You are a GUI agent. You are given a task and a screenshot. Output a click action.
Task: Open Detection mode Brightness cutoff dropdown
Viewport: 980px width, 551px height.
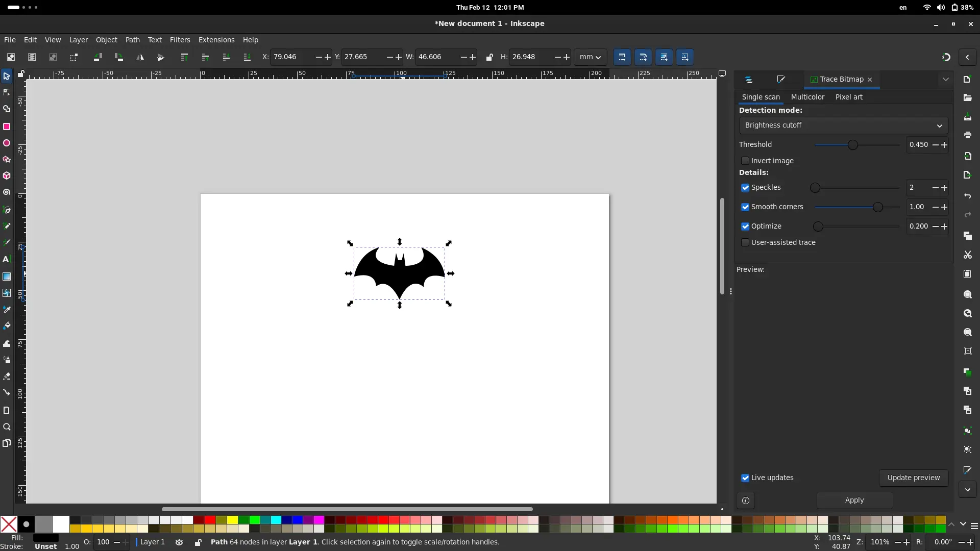(843, 126)
